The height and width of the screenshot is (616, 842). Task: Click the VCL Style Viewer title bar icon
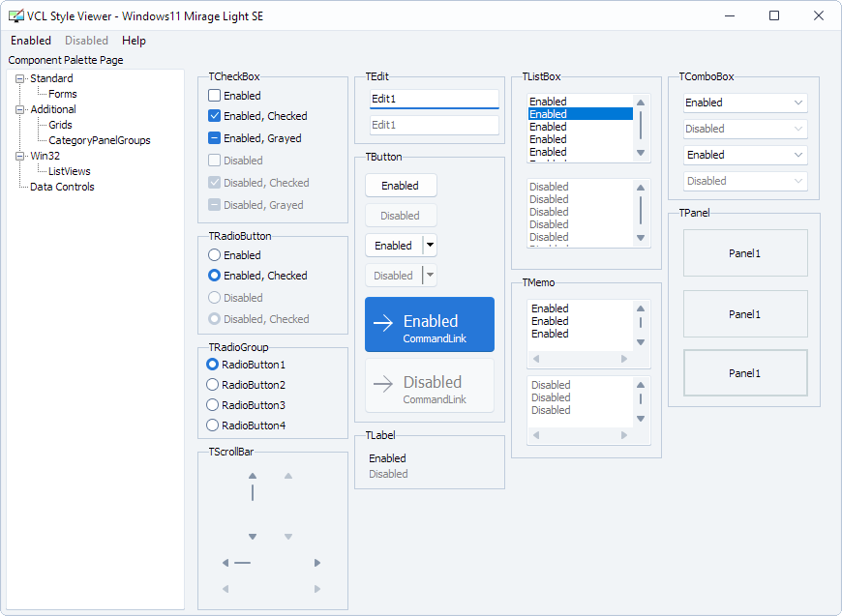coord(16,16)
